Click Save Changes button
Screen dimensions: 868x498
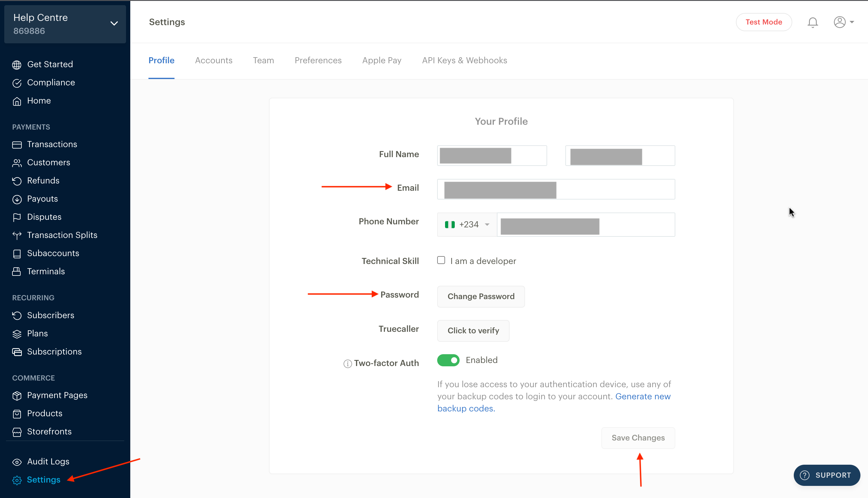pyautogui.click(x=638, y=437)
